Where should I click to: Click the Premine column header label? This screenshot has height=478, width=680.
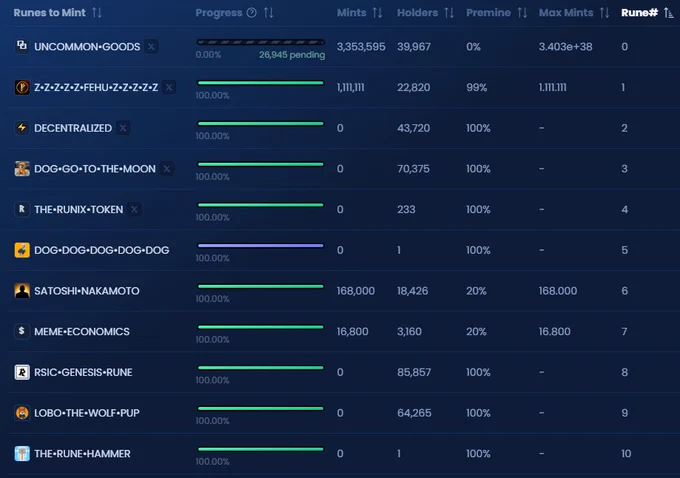click(x=488, y=13)
